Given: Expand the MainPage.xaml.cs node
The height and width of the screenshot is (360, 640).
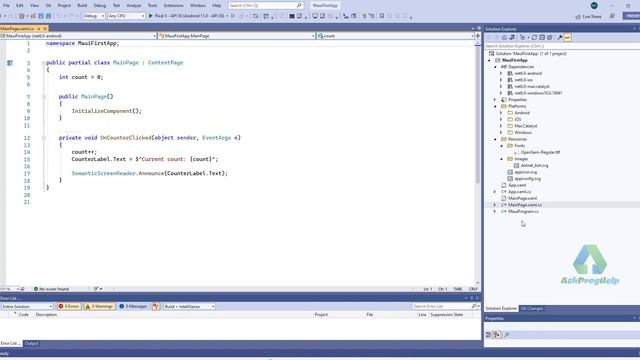Looking at the screenshot, I should [495, 205].
